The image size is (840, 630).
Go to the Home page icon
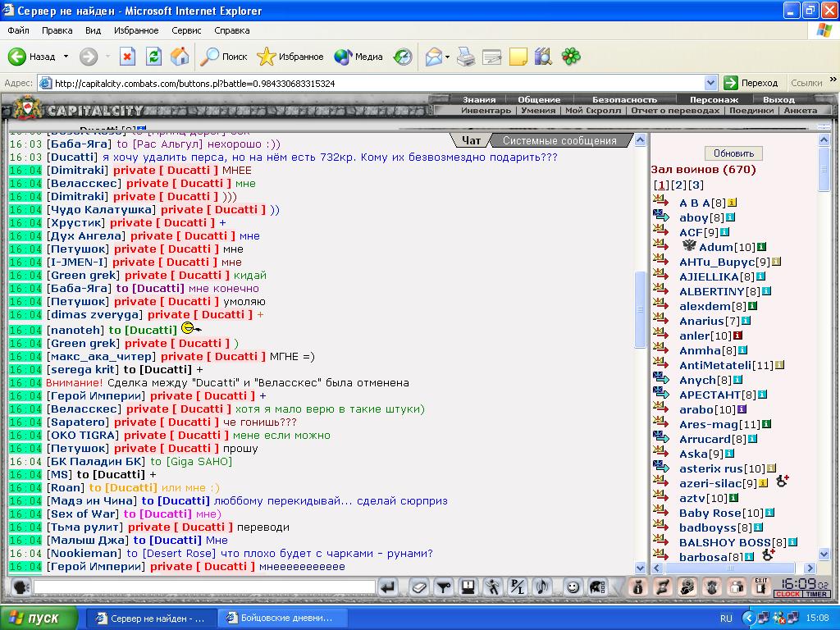(180, 57)
